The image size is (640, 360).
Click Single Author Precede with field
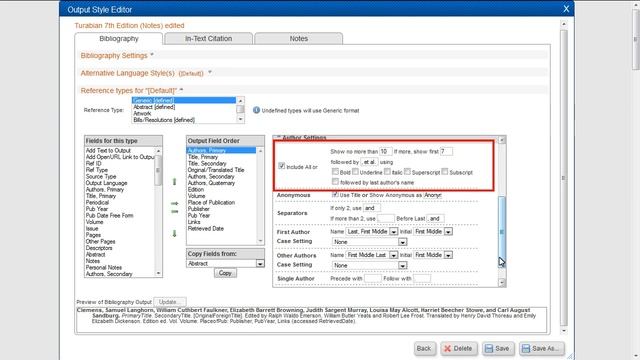373,279
